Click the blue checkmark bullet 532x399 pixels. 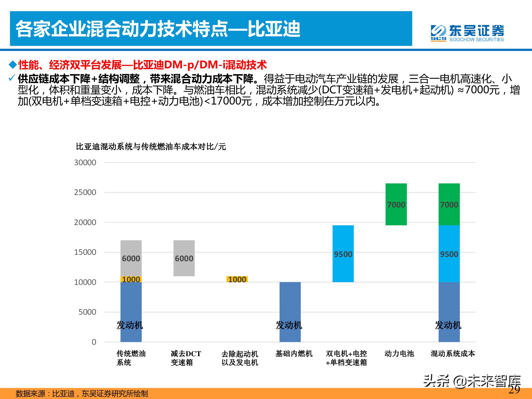click(x=12, y=78)
